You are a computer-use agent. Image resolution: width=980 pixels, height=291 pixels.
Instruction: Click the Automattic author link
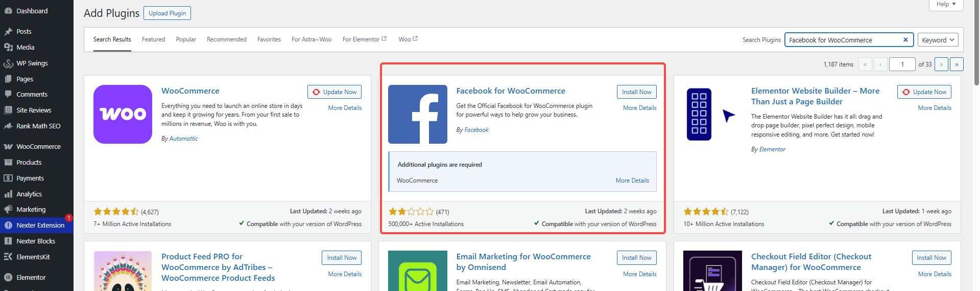tap(183, 139)
